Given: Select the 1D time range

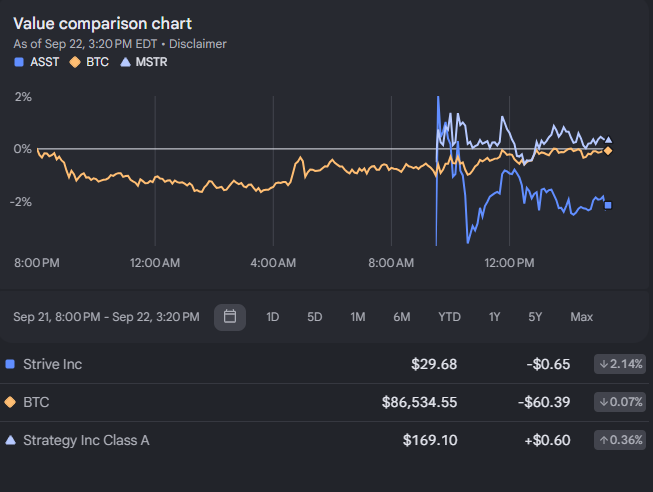Looking at the screenshot, I should point(272,317).
